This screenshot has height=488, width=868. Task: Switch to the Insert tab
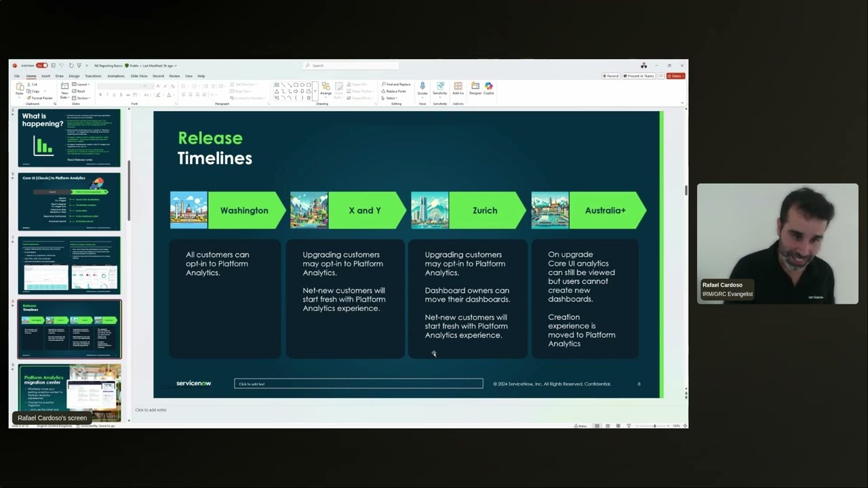coord(46,76)
